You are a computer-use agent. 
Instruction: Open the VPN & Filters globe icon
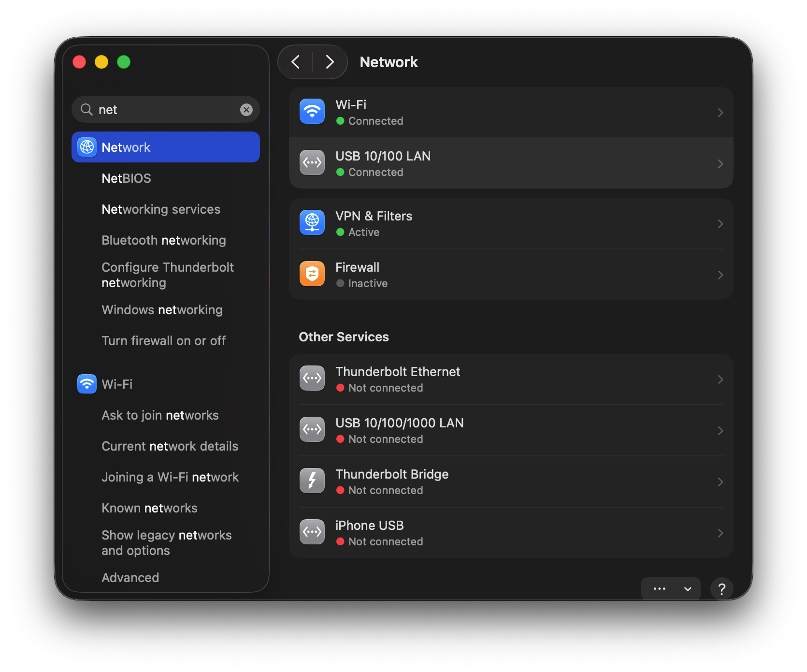coord(312,223)
